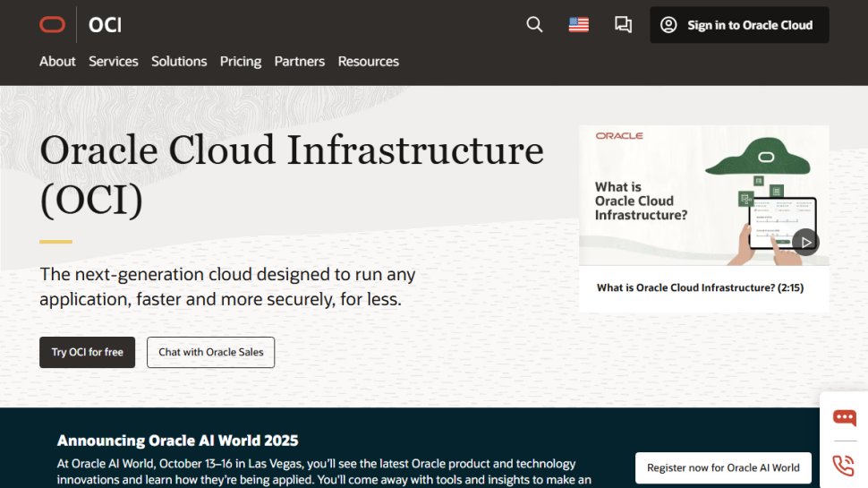Open the Partners menu

click(x=300, y=62)
